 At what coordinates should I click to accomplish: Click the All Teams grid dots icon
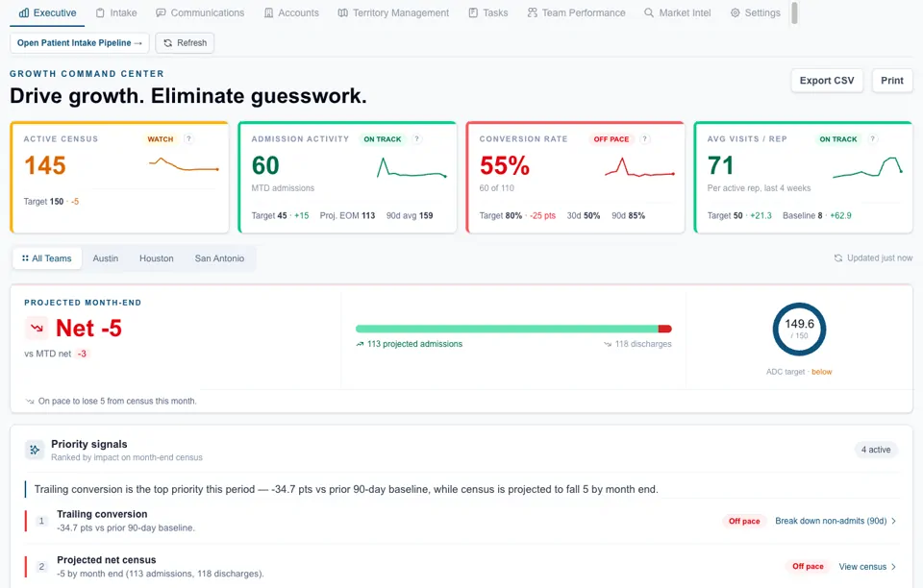(25, 258)
